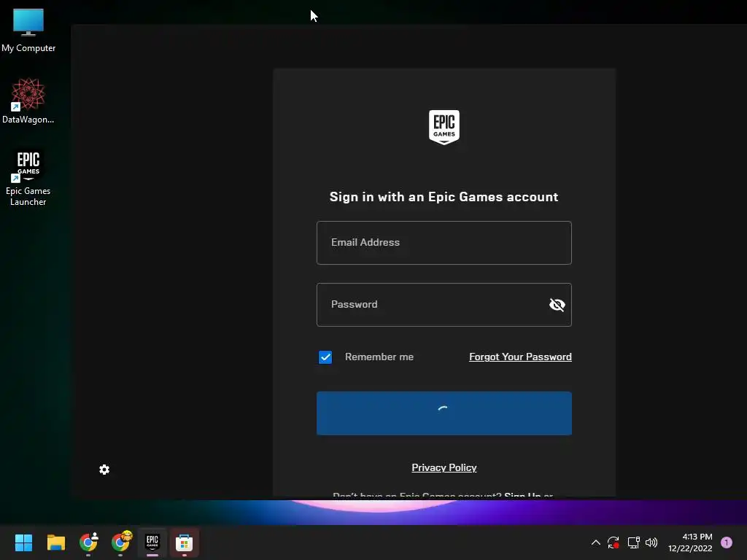Open the taskbar clock and date
The image size is (747, 560).
(x=690, y=542)
